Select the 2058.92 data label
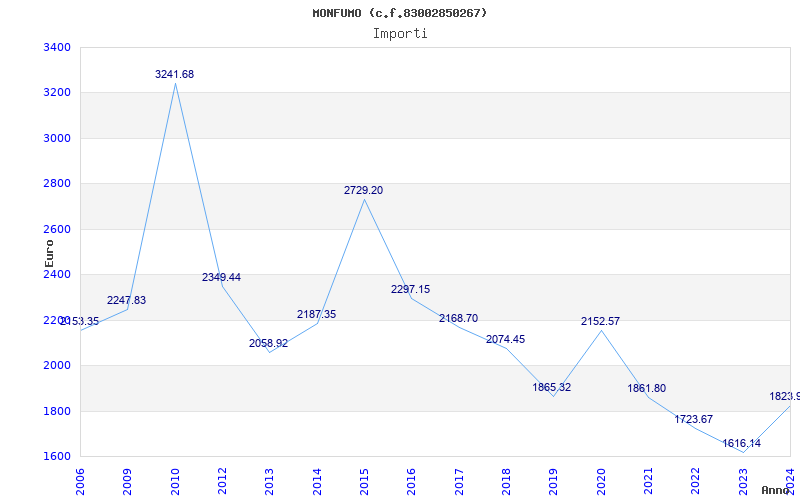The height and width of the screenshot is (500, 800). pyautogui.click(x=268, y=344)
